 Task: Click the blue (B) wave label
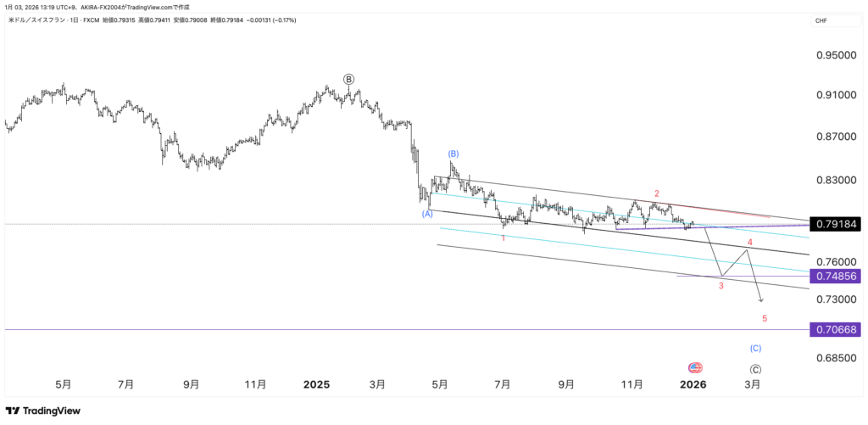(x=453, y=154)
